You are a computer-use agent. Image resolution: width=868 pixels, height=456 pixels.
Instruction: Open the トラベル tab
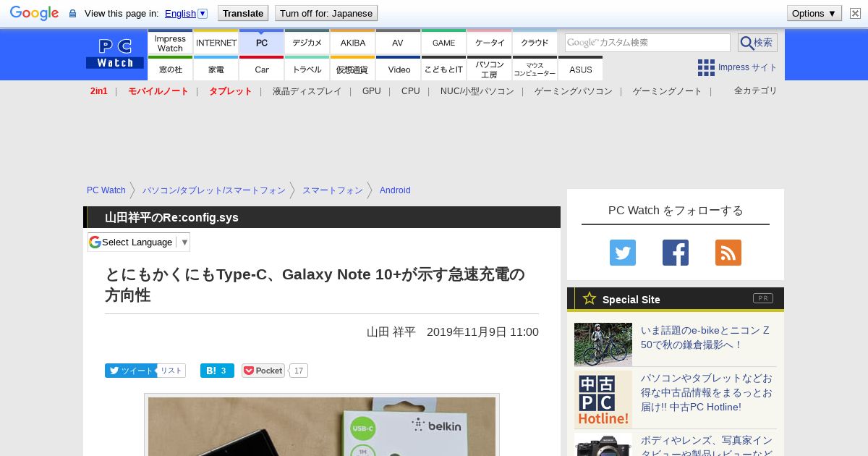pyautogui.click(x=307, y=69)
